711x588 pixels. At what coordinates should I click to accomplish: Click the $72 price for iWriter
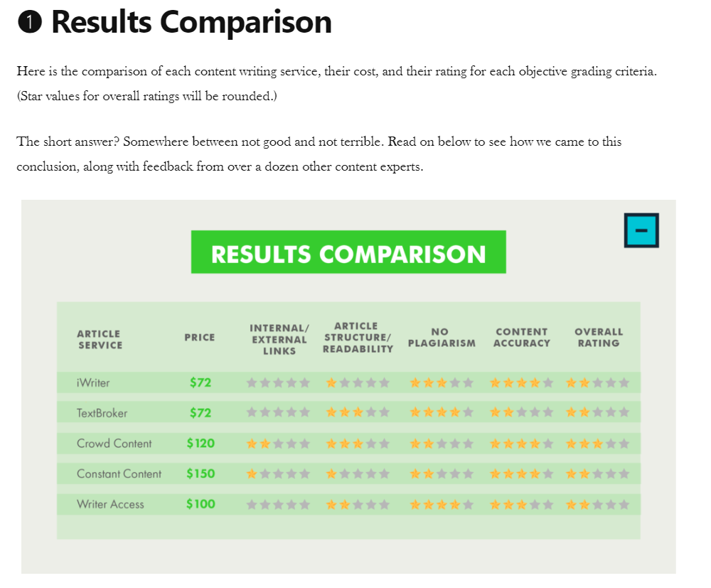[200, 383]
